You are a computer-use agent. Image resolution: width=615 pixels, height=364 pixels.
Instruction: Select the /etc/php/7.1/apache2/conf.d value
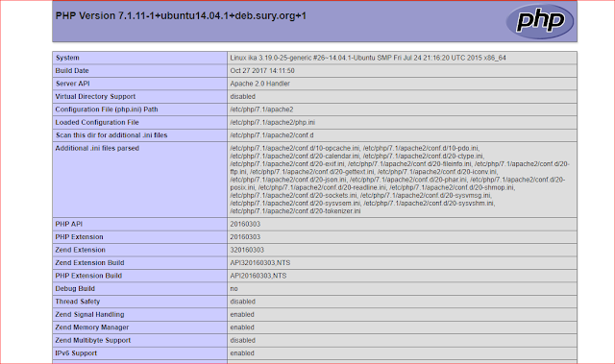pyautogui.click(x=272, y=135)
